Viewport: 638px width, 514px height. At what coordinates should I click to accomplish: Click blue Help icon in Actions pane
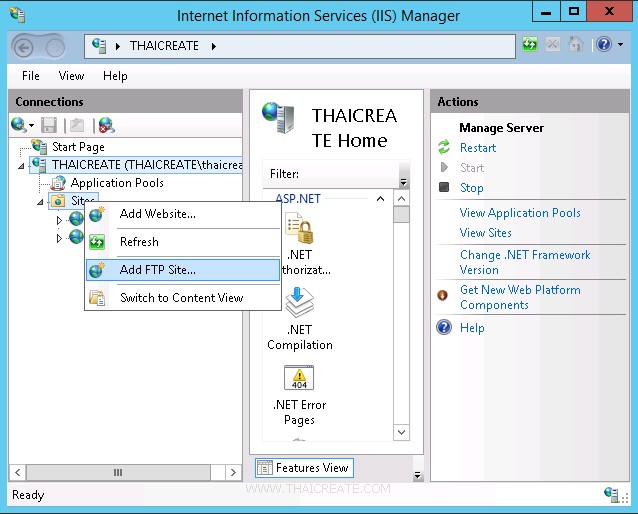pos(444,327)
